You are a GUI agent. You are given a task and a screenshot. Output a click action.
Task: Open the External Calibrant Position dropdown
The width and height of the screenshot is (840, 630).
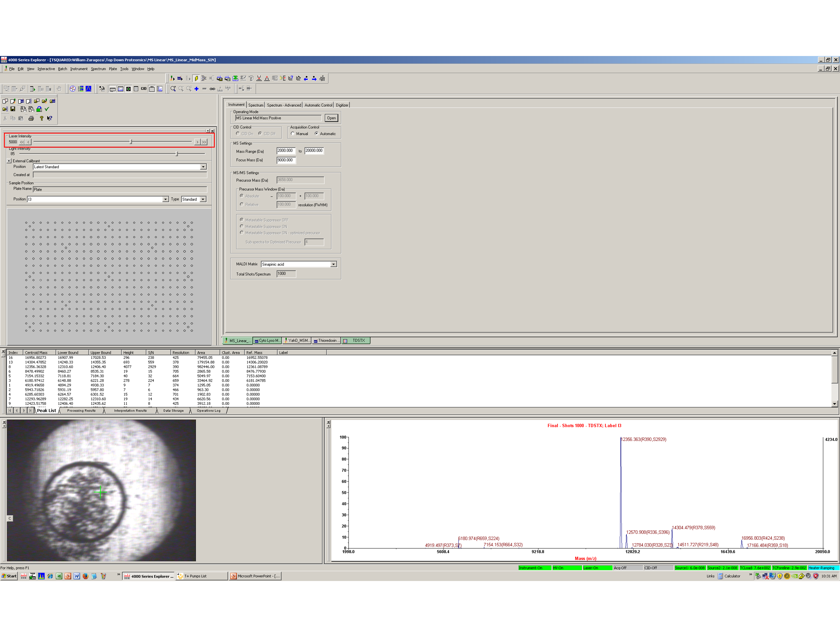tap(203, 167)
